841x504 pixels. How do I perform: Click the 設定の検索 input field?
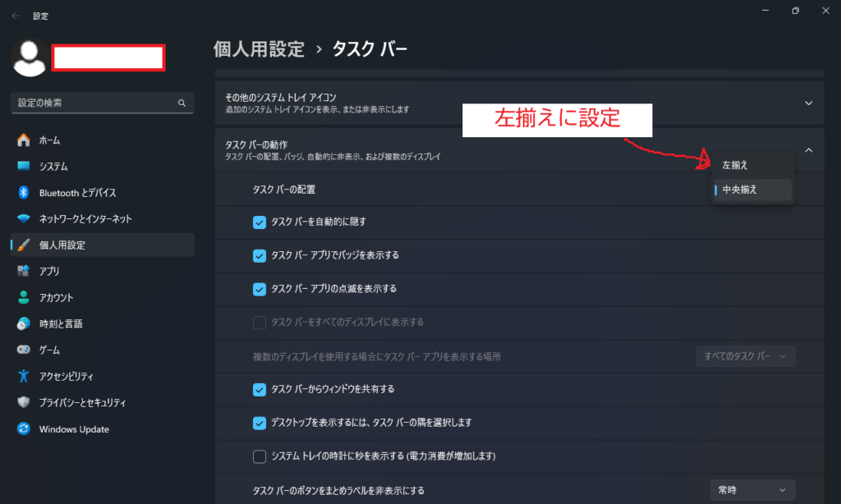pyautogui.click(x=94, y=103)
